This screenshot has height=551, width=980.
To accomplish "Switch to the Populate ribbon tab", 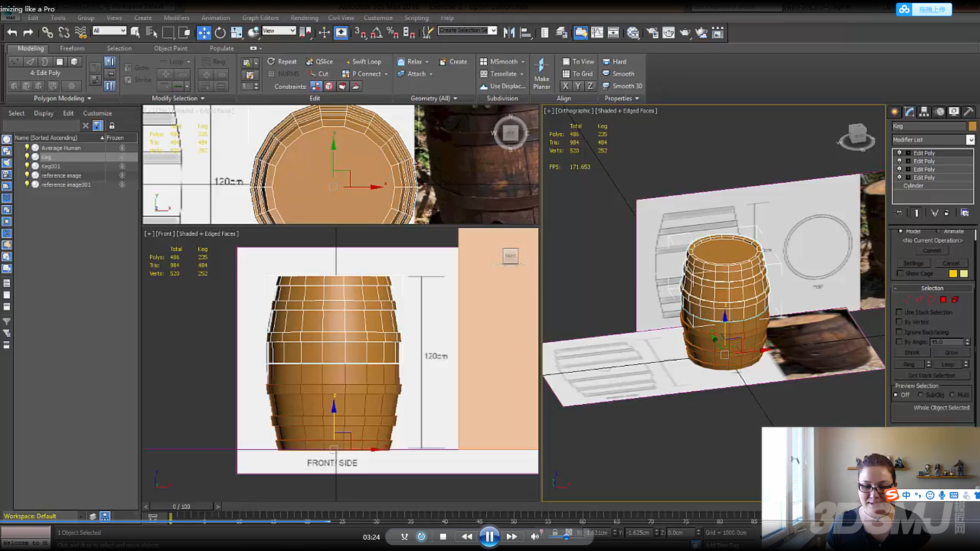I will point(222,49).
